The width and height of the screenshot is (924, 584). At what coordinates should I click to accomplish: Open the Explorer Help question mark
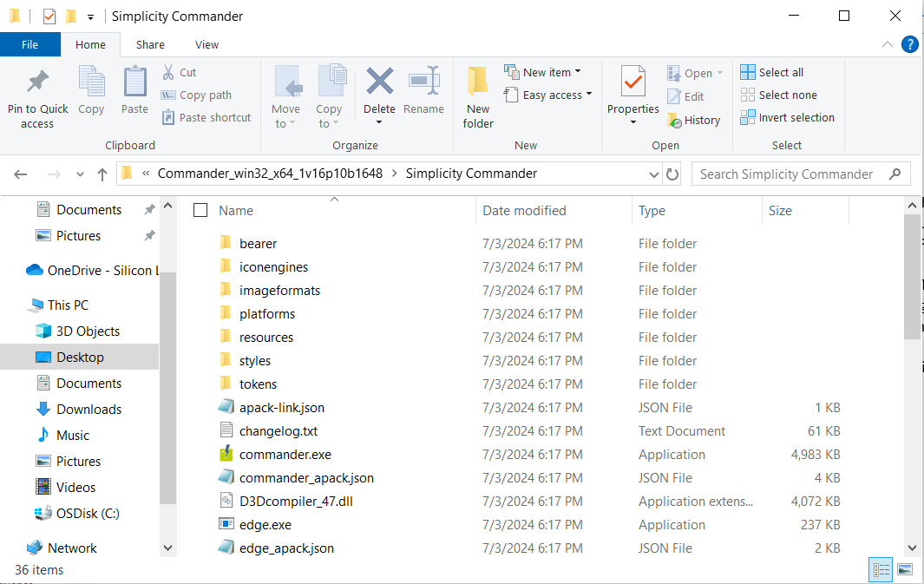(x=909, y=44)
